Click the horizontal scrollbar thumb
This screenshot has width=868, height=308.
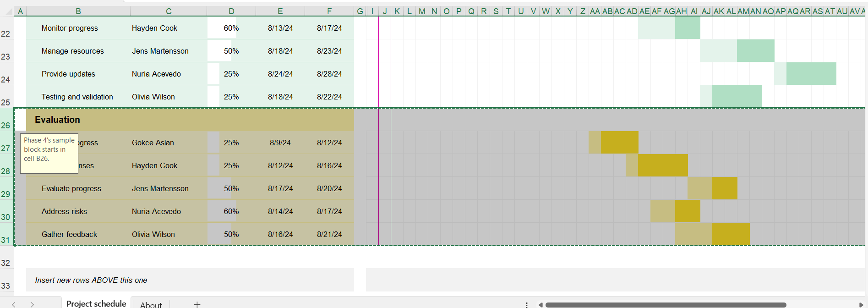(666, 305)
